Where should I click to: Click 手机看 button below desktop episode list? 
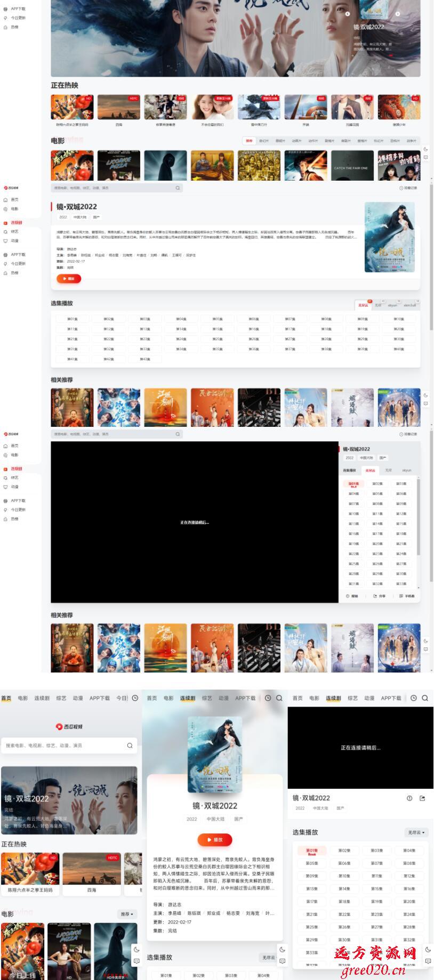click(x=407, y=596)
